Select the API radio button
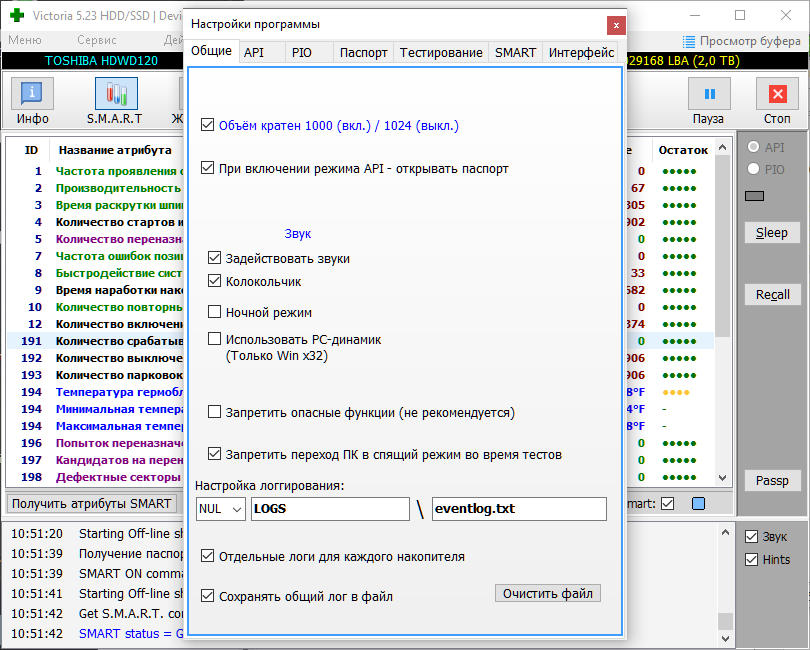The image size is (810, 650). tap(754, 147)
